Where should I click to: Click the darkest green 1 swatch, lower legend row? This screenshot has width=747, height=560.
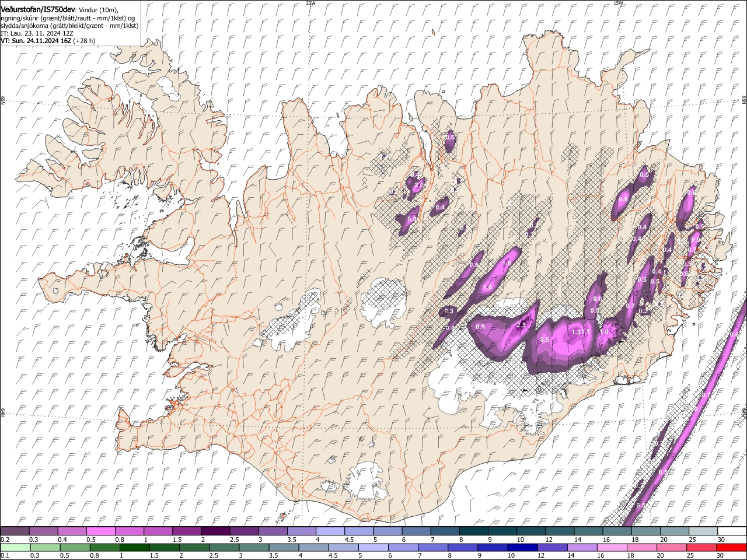pyautogui.click(x=134, y=547)
